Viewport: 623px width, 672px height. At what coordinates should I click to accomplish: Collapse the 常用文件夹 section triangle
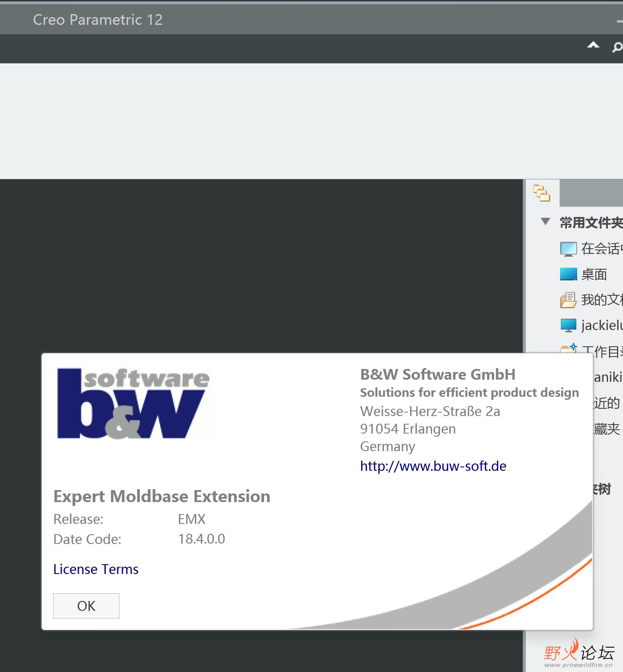pyautogui.click(x=545, y=221)
